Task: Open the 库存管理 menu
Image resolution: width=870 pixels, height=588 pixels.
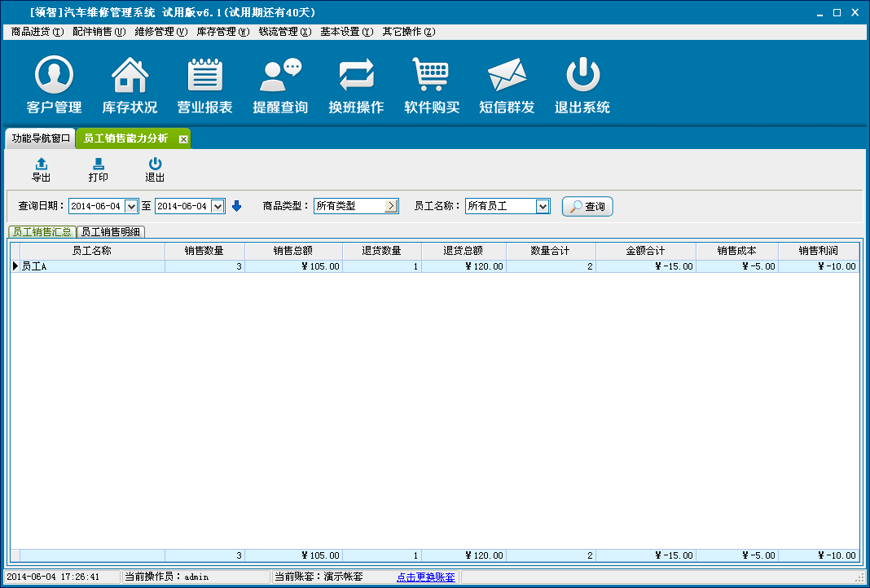Action: [x=222, y=32]
